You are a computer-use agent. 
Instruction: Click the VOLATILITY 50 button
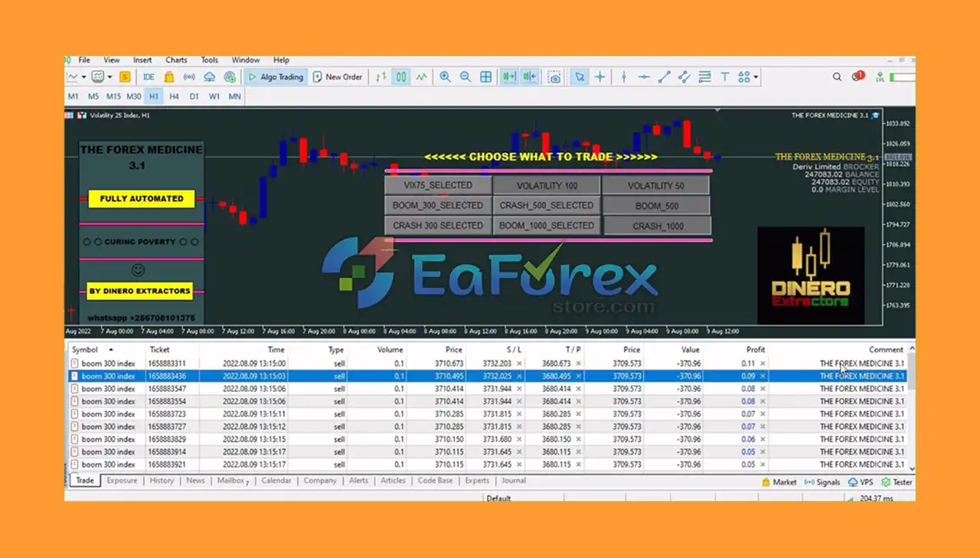coord(656,186)
